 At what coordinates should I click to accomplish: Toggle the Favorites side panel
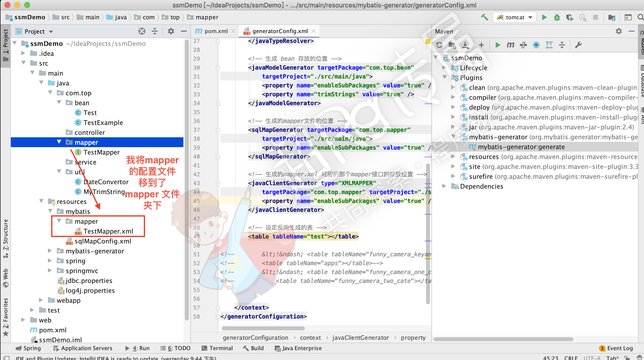click(5, 317)
